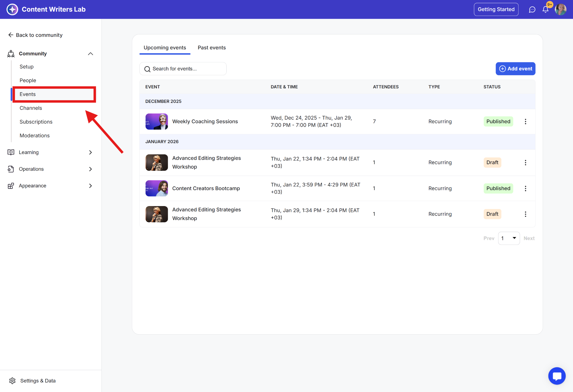
Task: Expand the Learning section
Action: coord(90,152)
